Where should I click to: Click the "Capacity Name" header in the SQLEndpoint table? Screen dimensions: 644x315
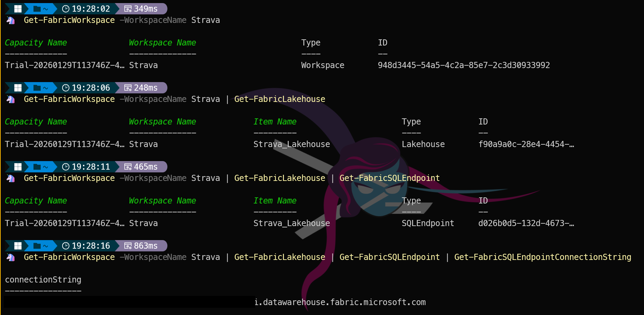pos(36,201)
